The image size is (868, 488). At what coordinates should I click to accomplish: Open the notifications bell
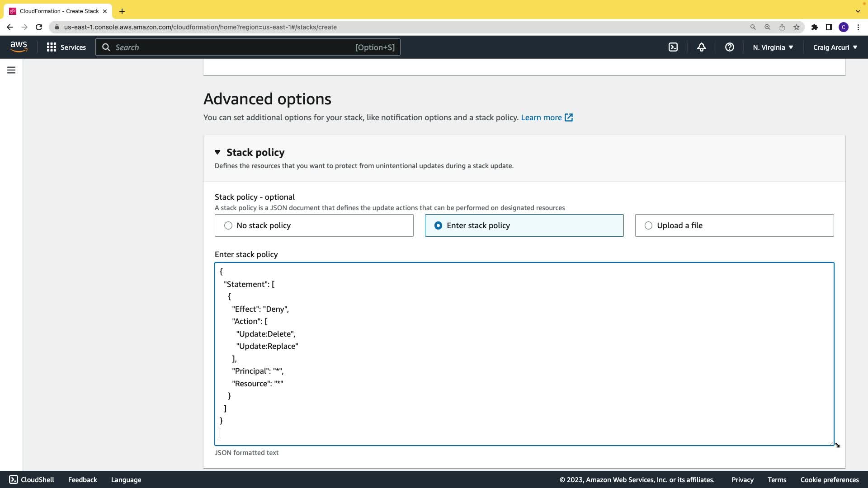tap(701, 47)
